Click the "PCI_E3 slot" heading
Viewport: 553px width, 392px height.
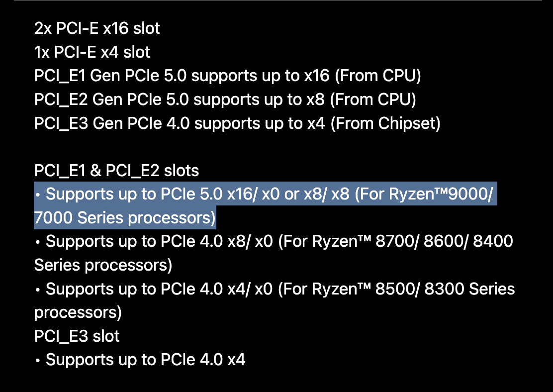tap(77, 336)
